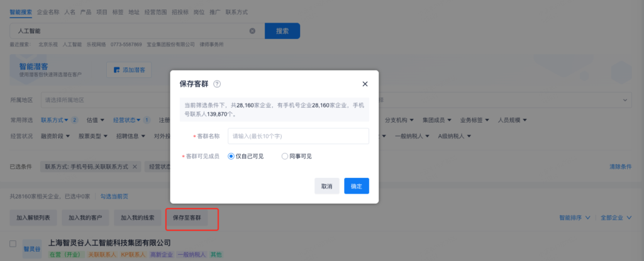Click 确定 to confirm saving
The image size is (644, 261).
(x=356, y=186)
